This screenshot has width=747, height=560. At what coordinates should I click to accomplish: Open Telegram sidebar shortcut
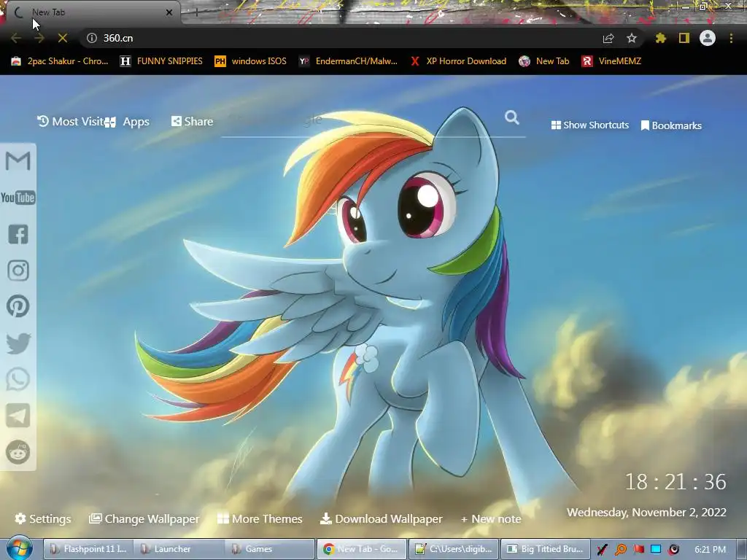pos(18,416)
